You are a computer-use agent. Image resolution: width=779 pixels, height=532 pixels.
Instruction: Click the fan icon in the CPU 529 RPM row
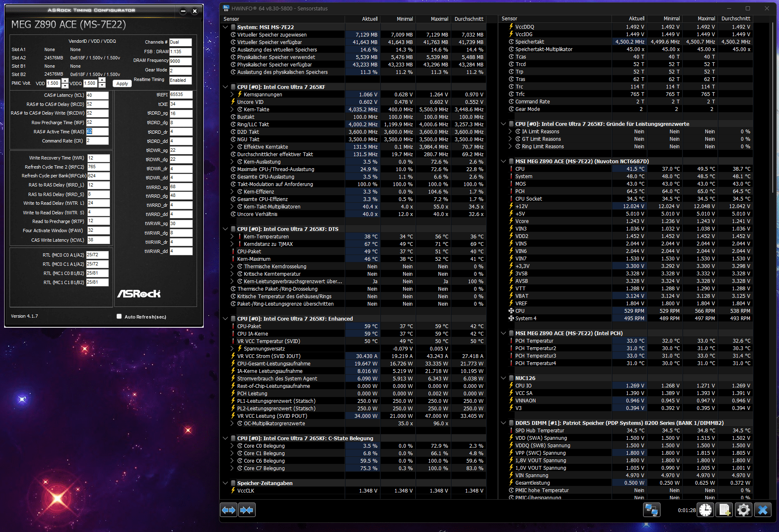pos(511,311)
